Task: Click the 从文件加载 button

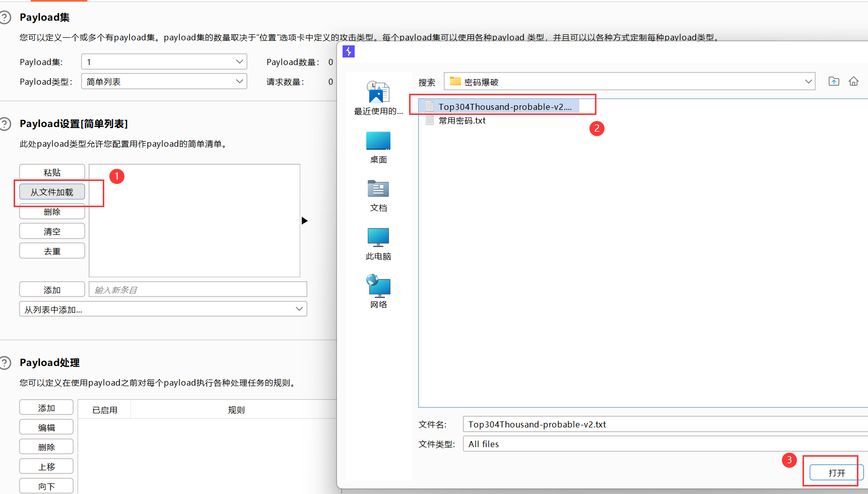Action: pyautogui.click(x=52, y=192)
